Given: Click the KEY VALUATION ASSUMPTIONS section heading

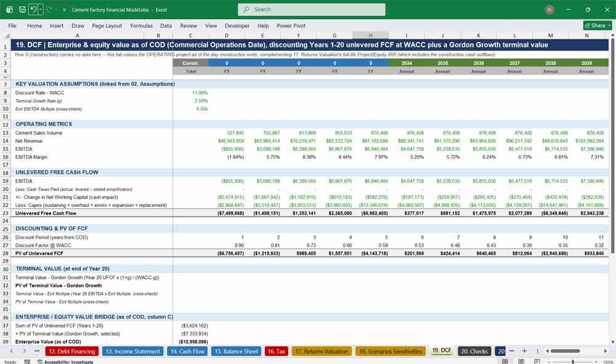Looking at the screenshot, I should point(95,84).
